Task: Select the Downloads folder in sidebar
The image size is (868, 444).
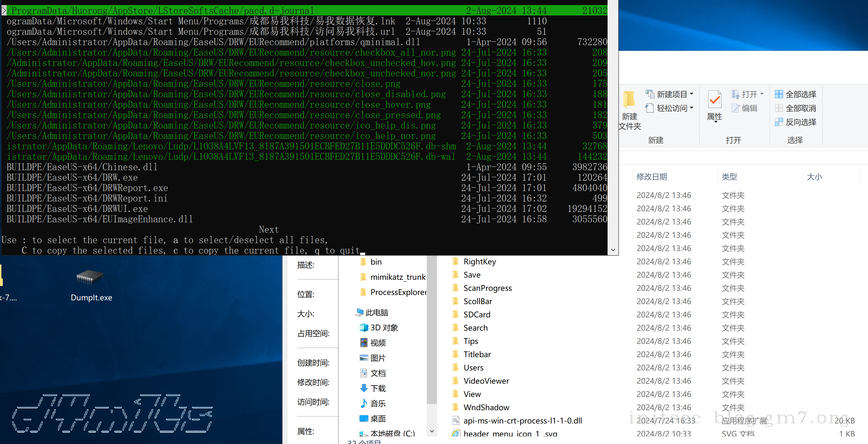Action: pos(378,388)
